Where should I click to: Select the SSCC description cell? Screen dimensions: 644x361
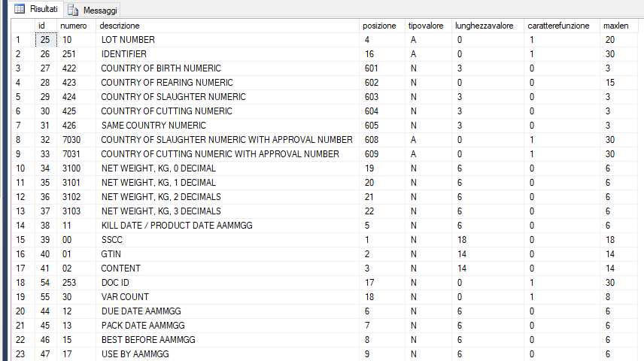112,240
